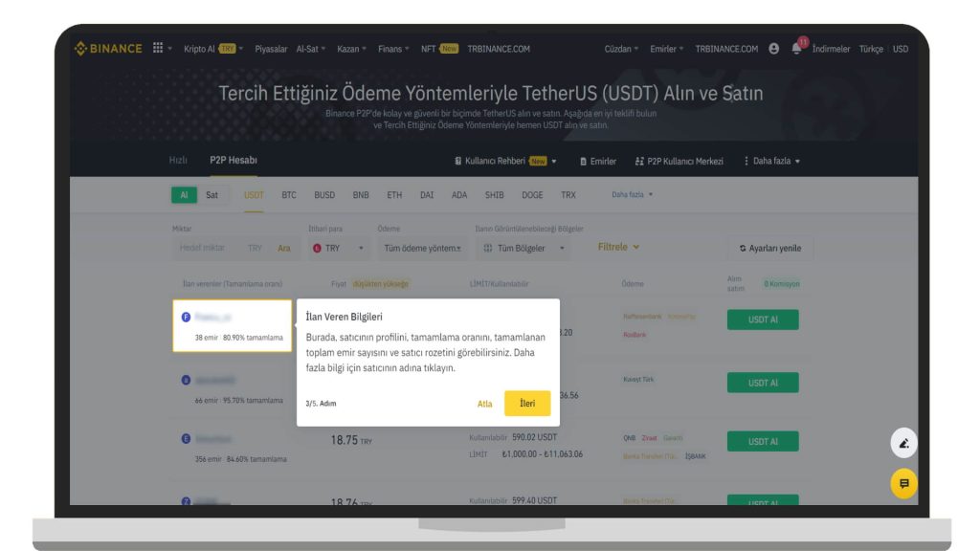Select the DOGE coin tab

(x=532, y=195)
